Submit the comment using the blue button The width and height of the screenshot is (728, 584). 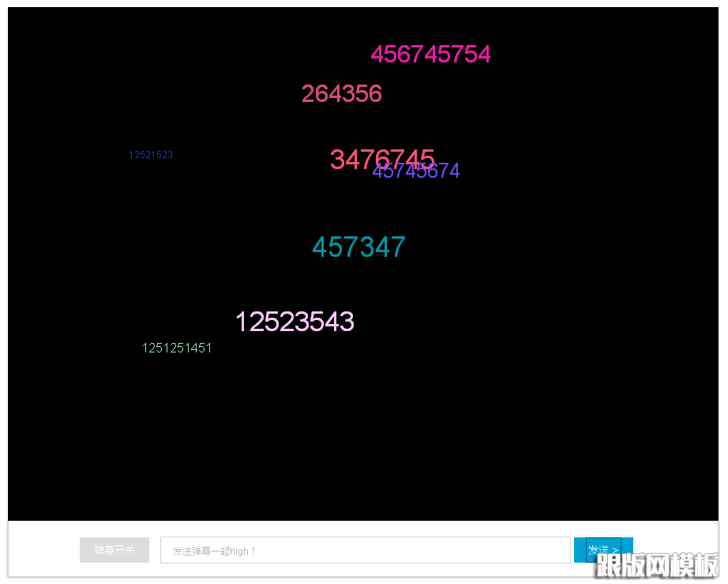602,549
